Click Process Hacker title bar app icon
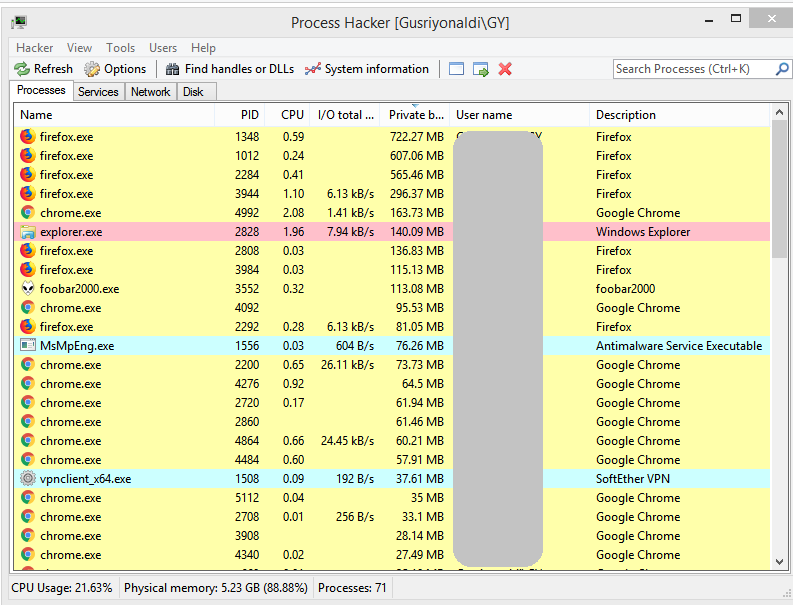 [19, 22]
